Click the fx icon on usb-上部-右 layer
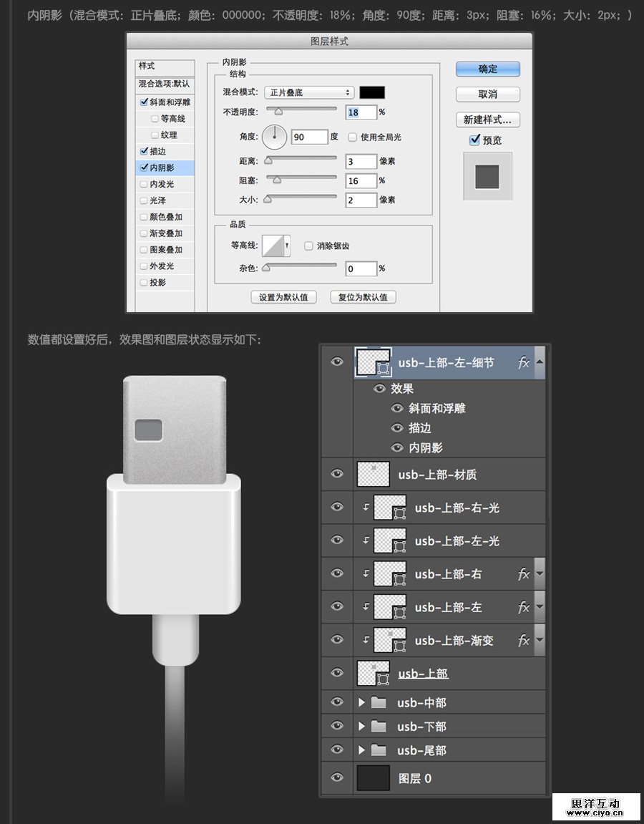The image size is (644, 824). pos(524,573)
